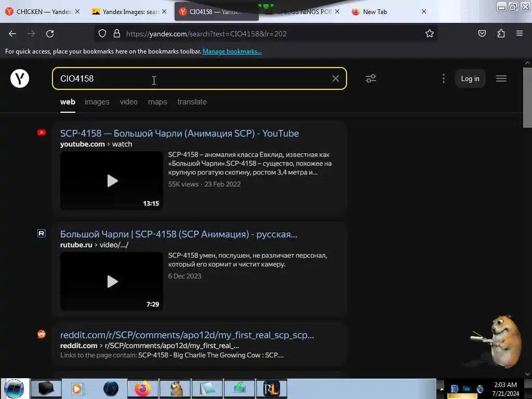Select the video search tab
The width and height of the screenshot is (532, 399).
coord(129,102)
